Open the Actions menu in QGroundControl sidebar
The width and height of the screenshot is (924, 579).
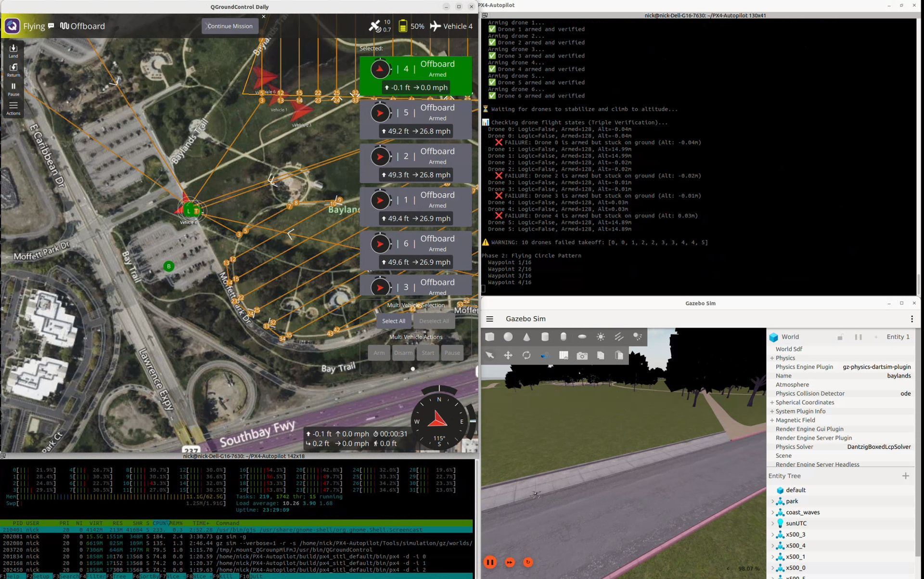(13, 108)
